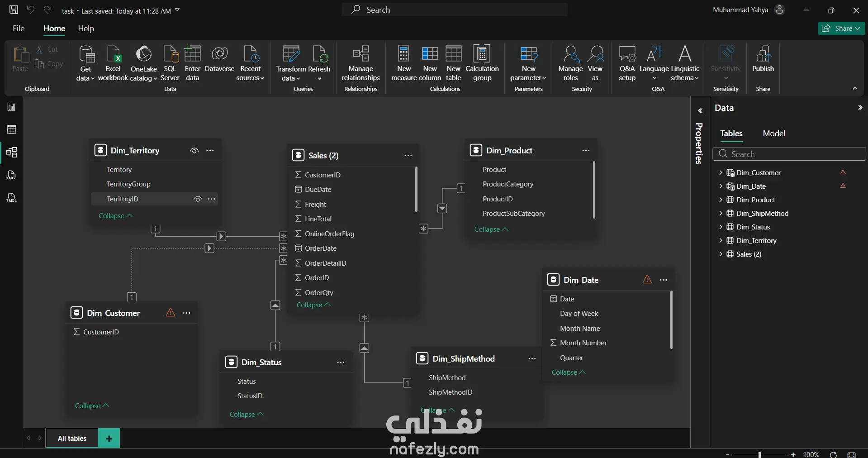Reset the diagram zoom level
This screenshot has height=458, width=868.
point(834,454)
